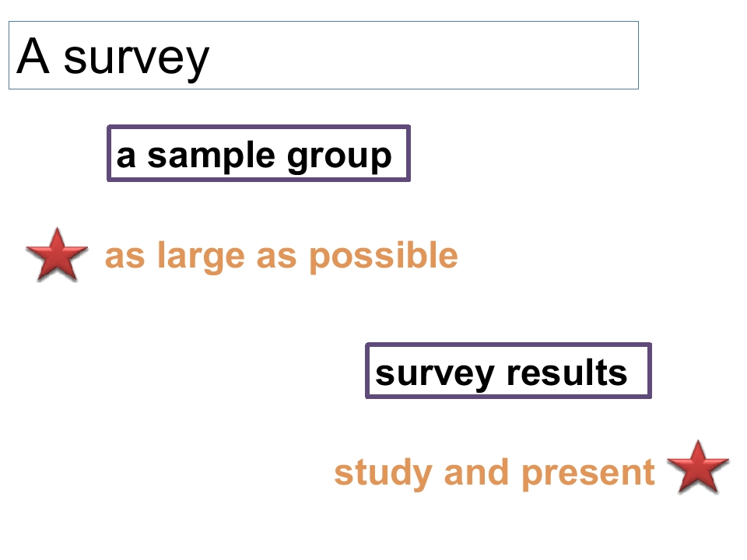Click "survey" inside the survey results box
Viewport: 747px width, 560px height.
coord(434,375)
